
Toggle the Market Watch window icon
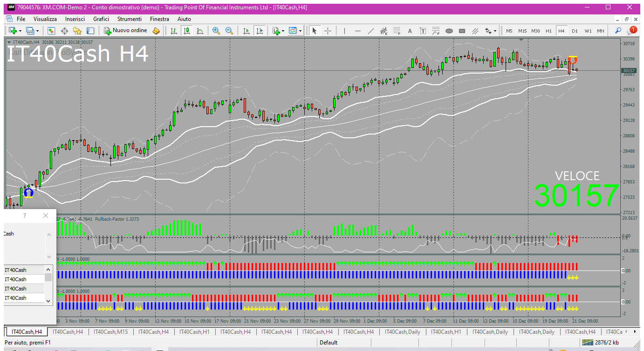point(51,31)
